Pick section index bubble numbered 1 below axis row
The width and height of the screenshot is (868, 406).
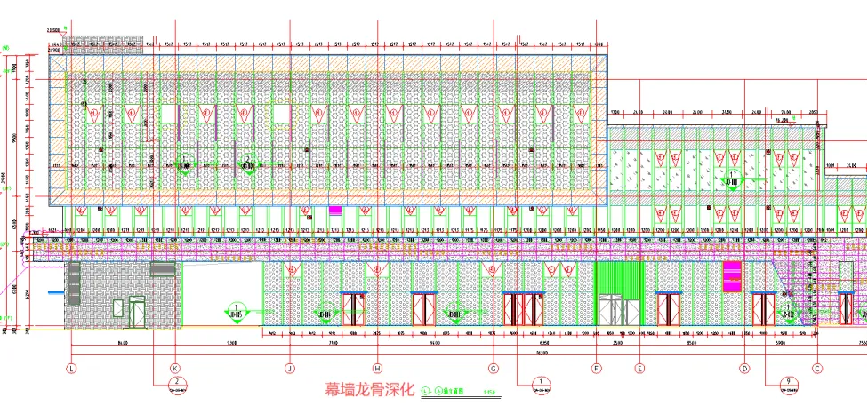pos(540,385)
